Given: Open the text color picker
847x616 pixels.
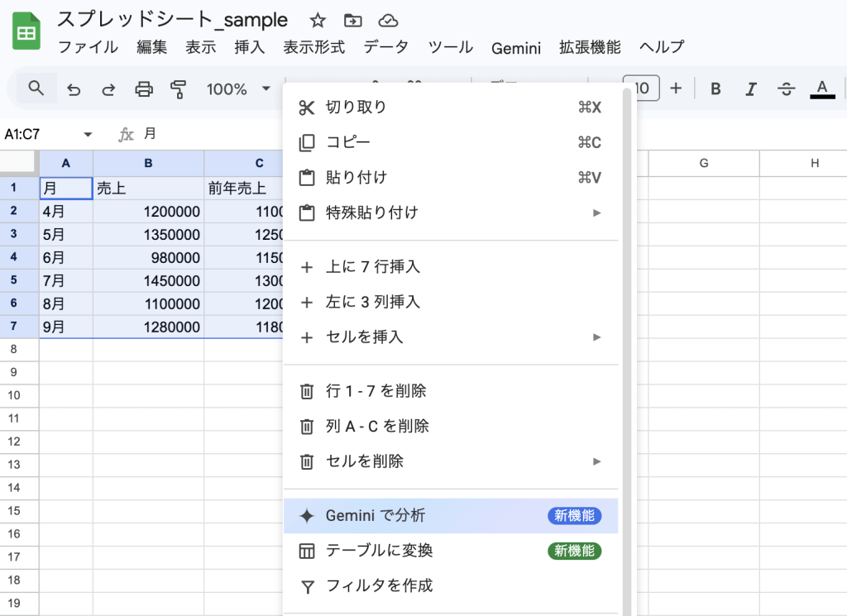Looking at the screenshot, I should [821, 88].
